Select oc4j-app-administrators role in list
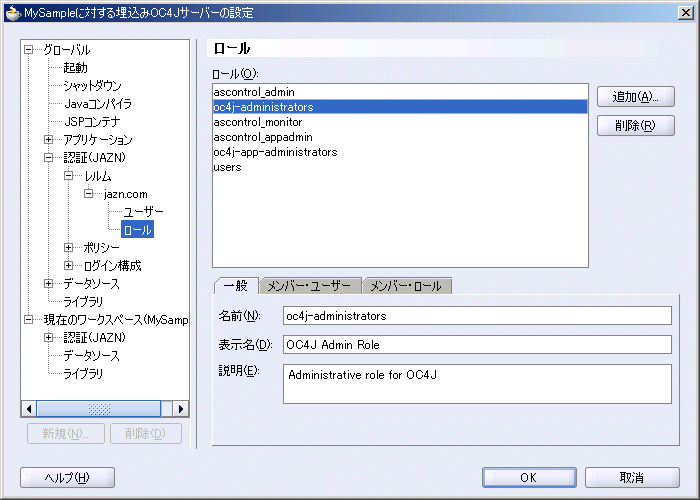The height and width of the screenshot is (500, 700). coord(400,152)
